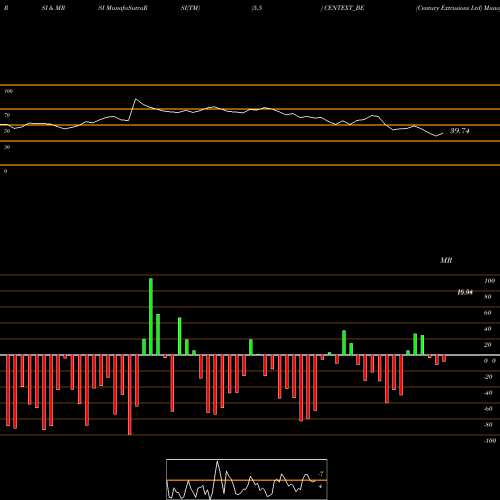Screen dimensions: 500x500
Task: Click the MR value label 19.94
Action: (465, 292)
